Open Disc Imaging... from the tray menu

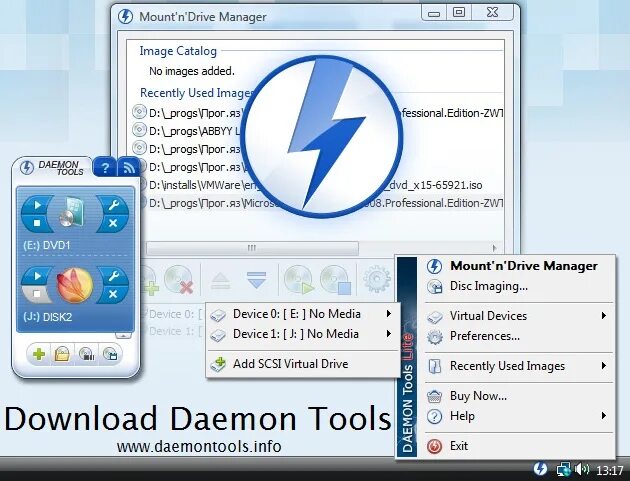point(519,286)
